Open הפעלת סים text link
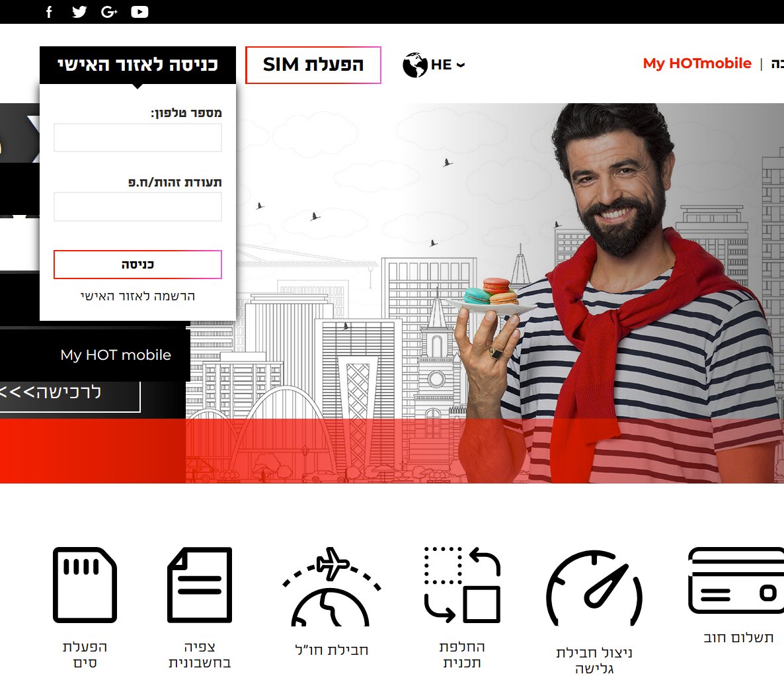The image size is (784, 676). [85, 654]
